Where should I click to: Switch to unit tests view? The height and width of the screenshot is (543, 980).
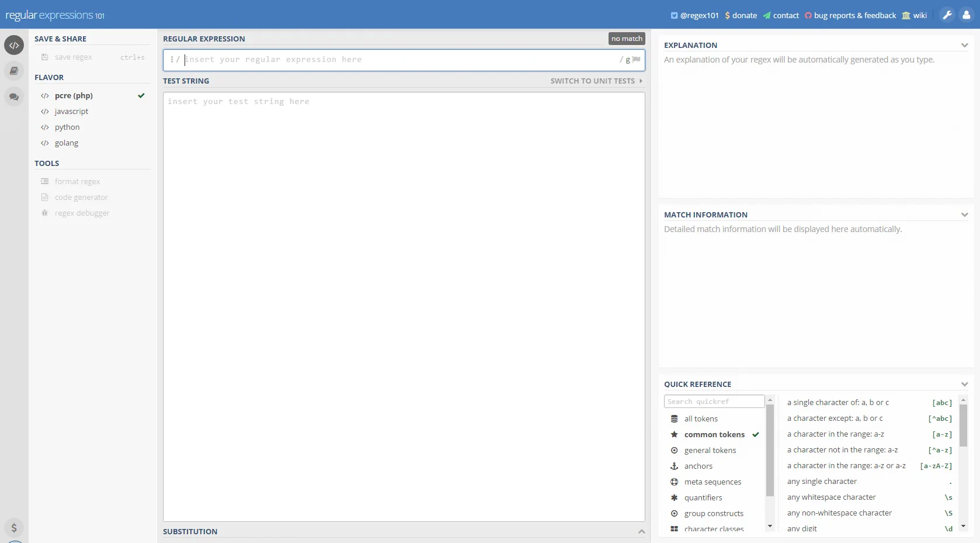pyautogui.click(x=592, y=81)
